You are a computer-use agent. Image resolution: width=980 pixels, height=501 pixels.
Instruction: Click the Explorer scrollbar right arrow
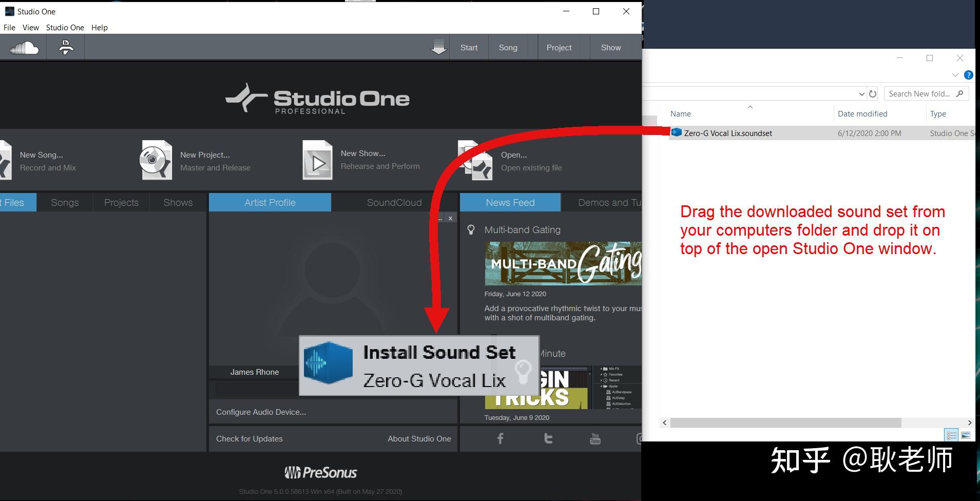[x=969, y=422]
